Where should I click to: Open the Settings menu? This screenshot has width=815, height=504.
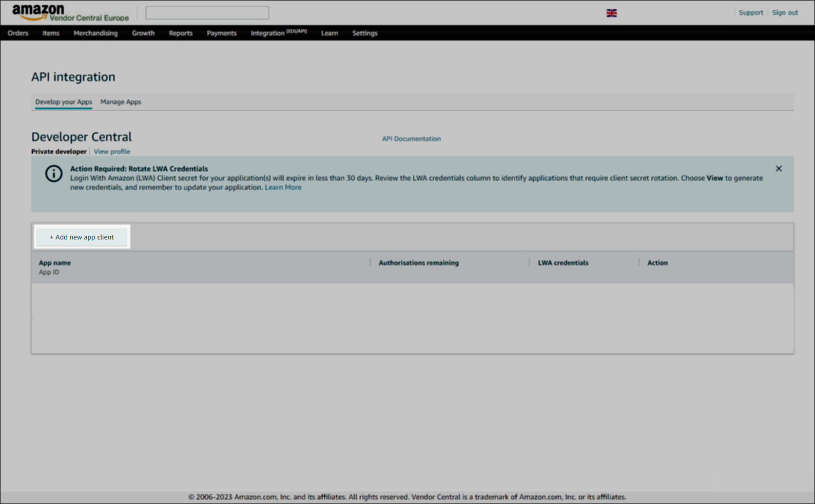pos(365,33)
